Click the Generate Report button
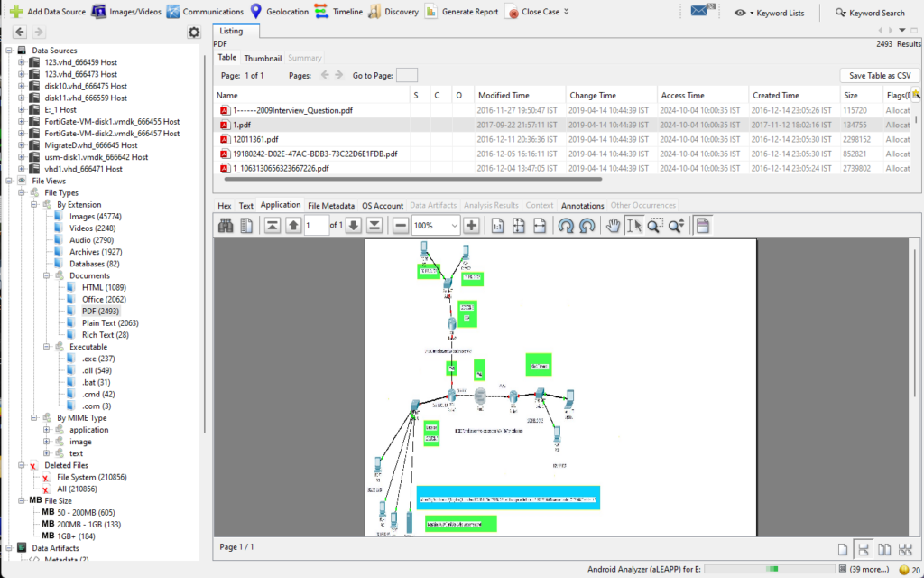The height and width of the screenshot is (578, 924). [461, 12]
